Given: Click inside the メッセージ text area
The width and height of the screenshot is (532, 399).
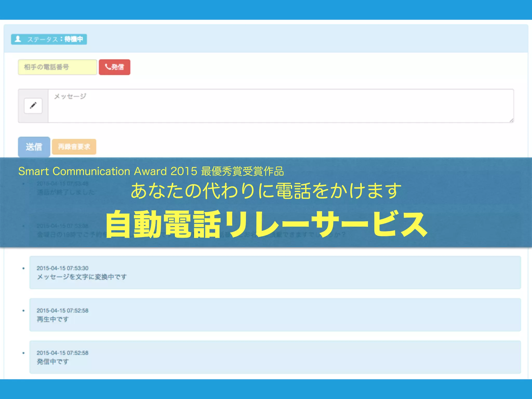Looking at the screenshot, I should click(281, 106).
